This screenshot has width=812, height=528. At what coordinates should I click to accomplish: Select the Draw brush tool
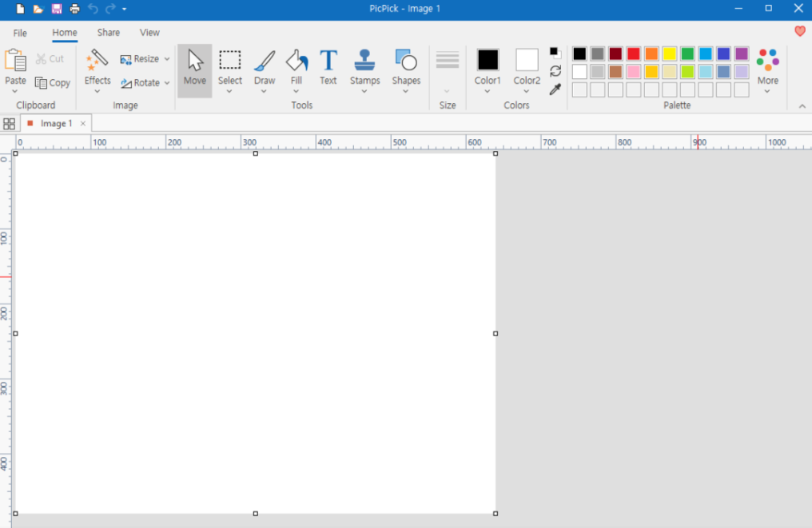265,66
